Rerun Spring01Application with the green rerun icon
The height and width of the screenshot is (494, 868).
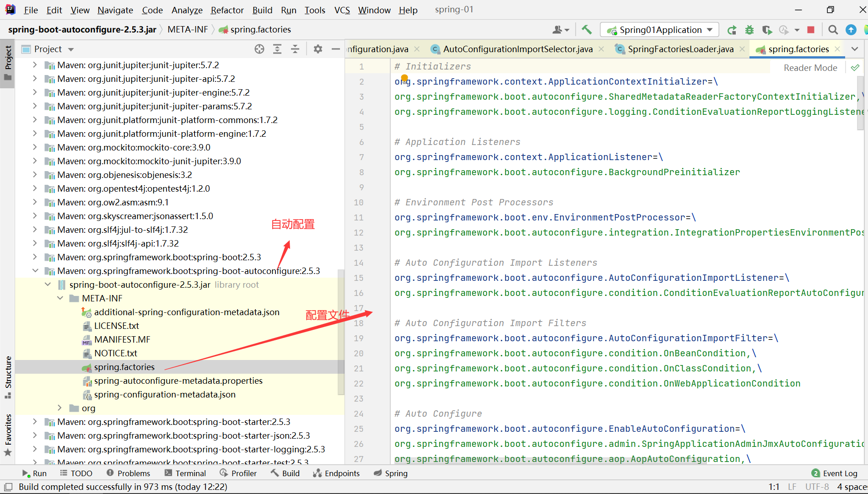[732, 30]
